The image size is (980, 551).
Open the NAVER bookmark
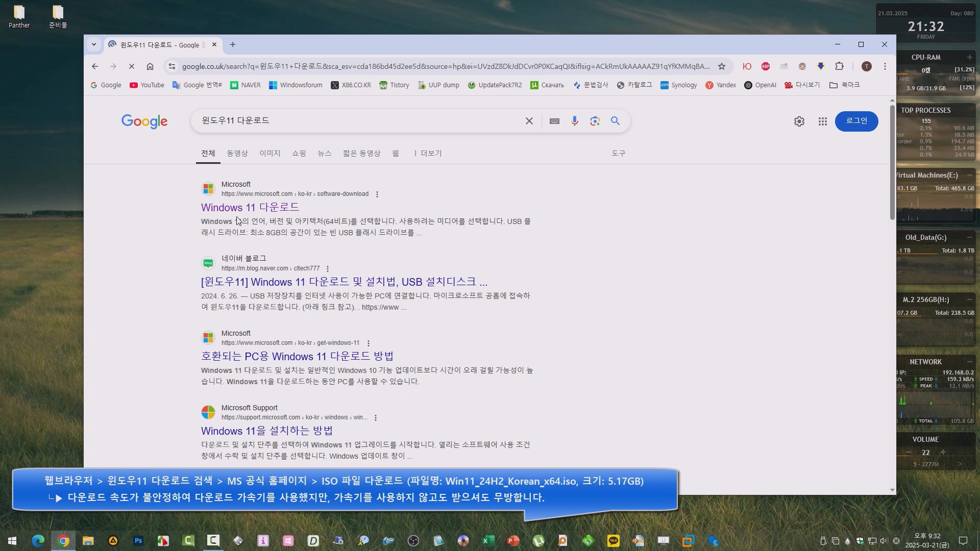pyautogui.click(x=246, y=85)
